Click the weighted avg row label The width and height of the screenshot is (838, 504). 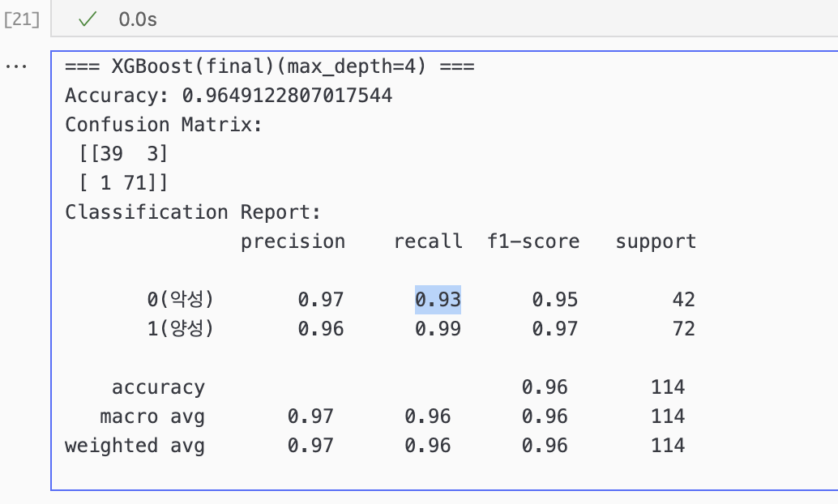tap(135, 446)
